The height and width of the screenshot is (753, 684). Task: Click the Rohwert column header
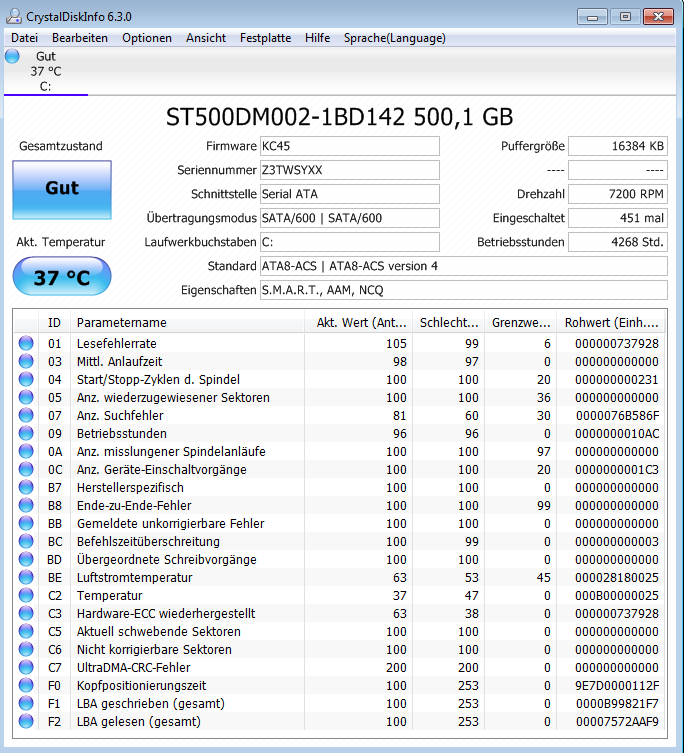coord(611,322)
